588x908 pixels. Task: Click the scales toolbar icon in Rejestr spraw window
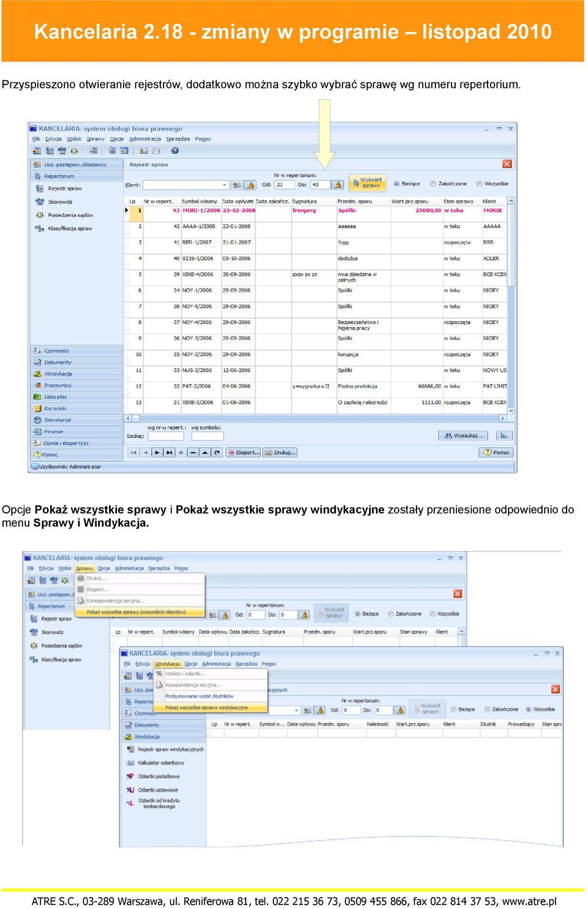click(x=74, y=150)
